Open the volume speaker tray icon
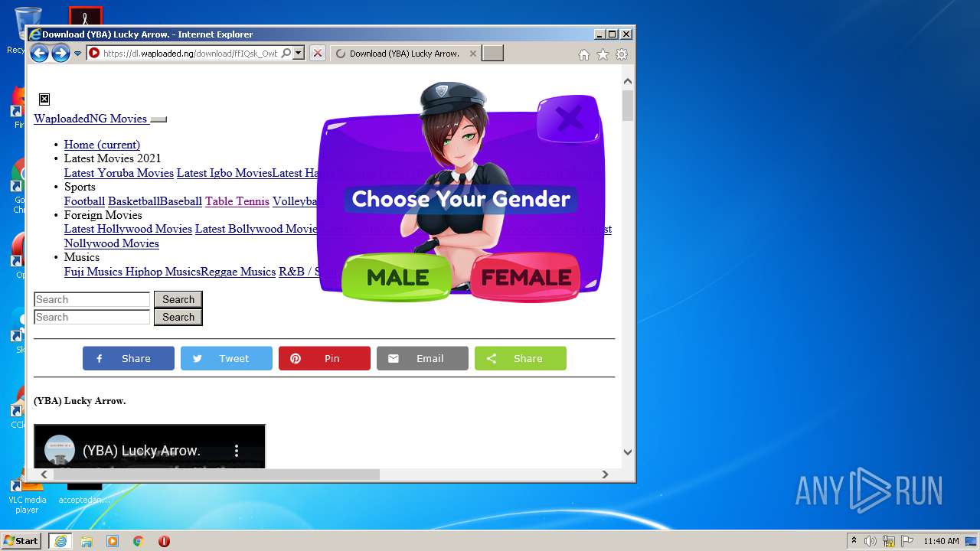Image resolution: width=980 pixels, height=551 pixels. coord(871,541)
